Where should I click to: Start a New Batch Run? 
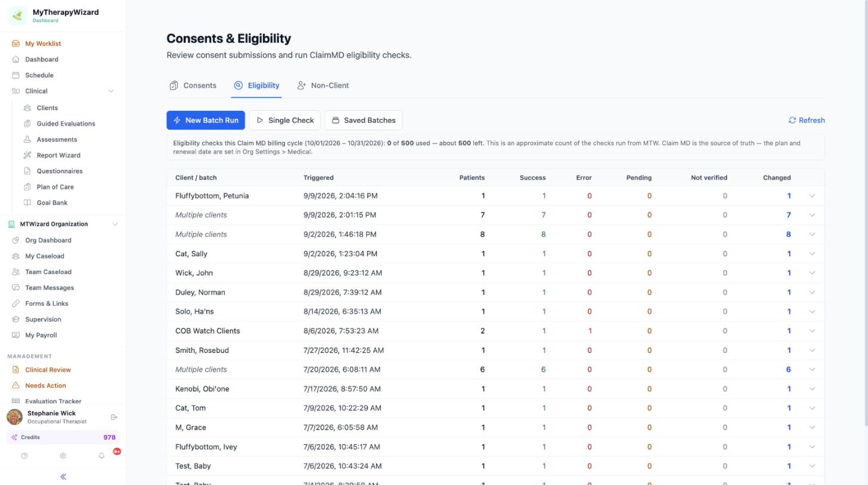coord(206,120)
